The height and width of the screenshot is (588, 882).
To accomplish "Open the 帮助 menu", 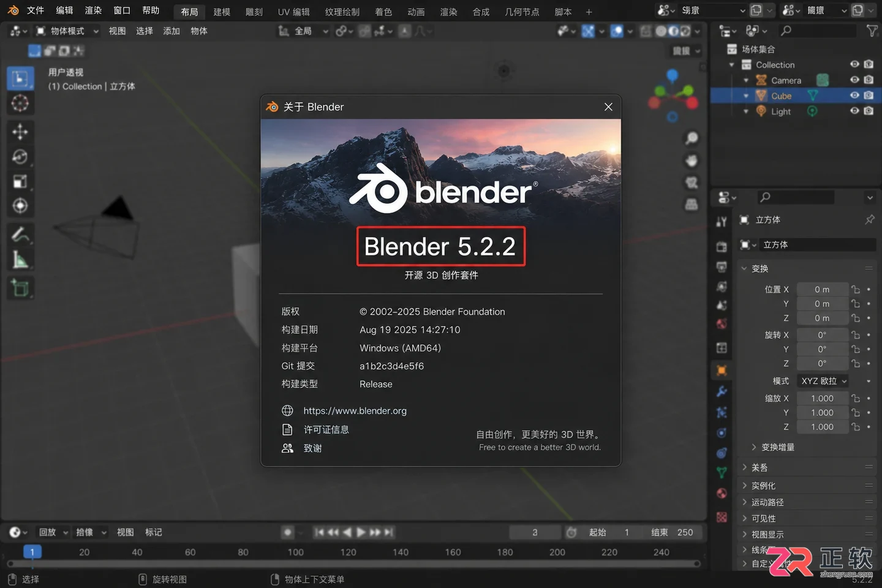I will coord(151,10).
